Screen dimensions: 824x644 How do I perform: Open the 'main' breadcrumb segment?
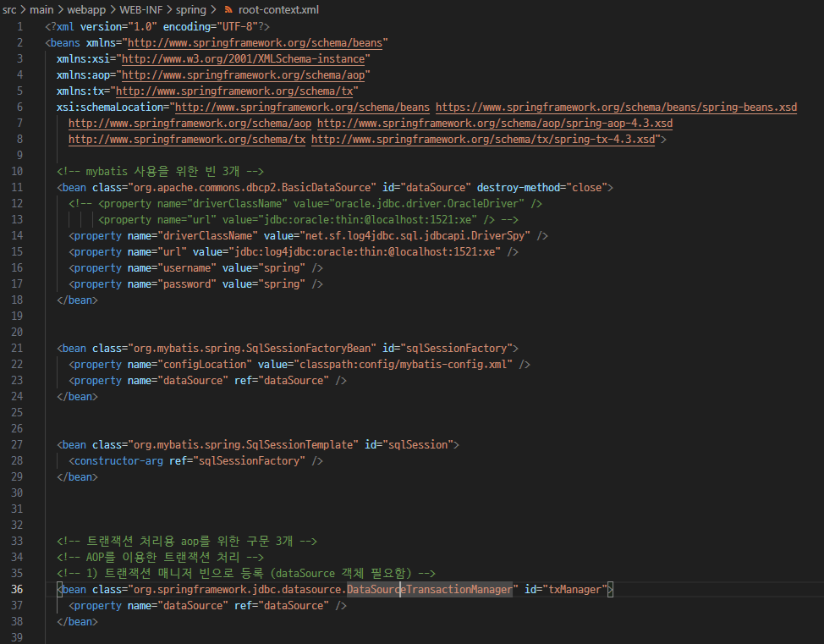tap(41, 9)
